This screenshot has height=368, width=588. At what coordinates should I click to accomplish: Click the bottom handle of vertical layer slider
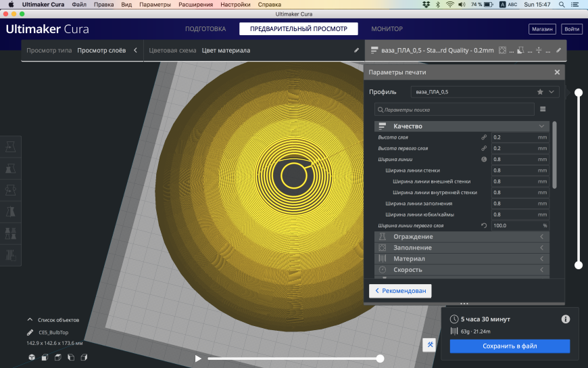pyautogui.click(x=579, y=265)
